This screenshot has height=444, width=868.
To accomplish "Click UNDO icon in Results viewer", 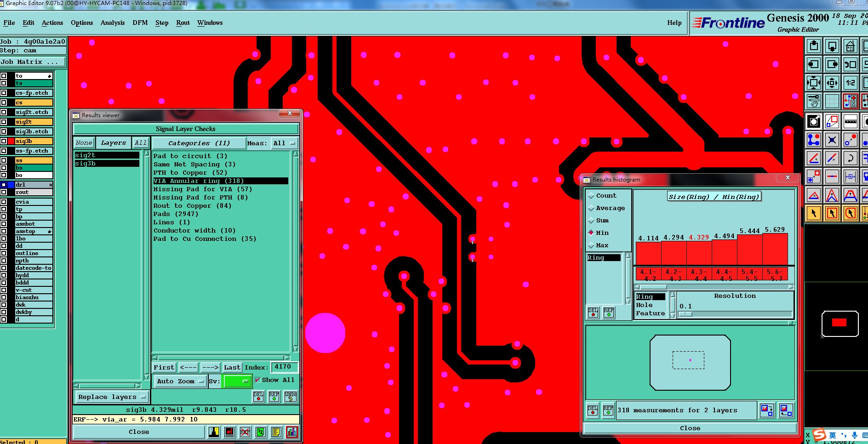I will pyautogui.click(x=291, y=396).
